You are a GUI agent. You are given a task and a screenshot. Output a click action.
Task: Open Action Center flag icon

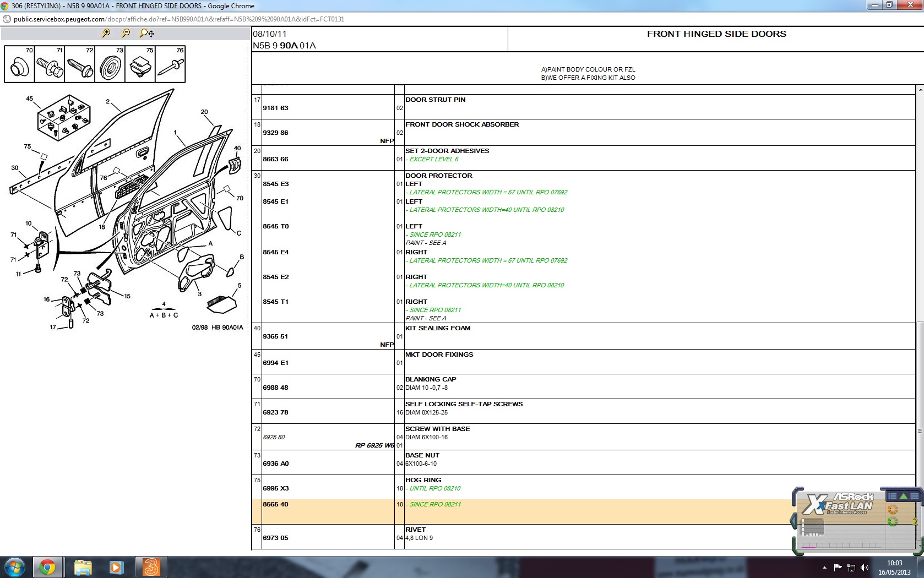click(838, 568)
